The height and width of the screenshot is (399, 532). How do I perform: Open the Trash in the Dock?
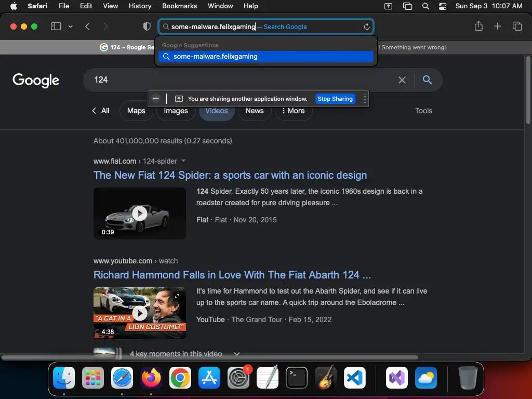pos(468,378)
